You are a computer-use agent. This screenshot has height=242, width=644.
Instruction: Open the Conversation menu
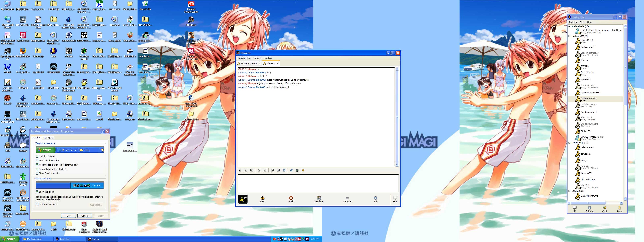[244, 58]
